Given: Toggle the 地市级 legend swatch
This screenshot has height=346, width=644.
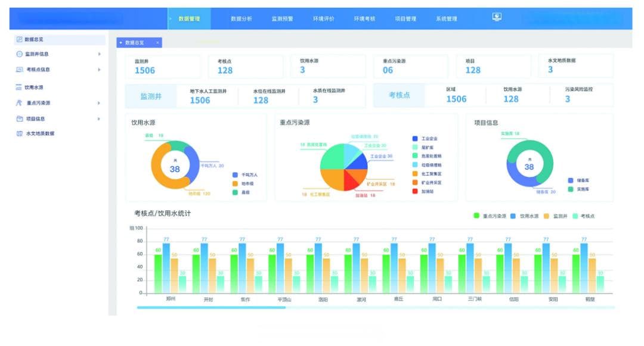Looking at the screenshot, I should (x=236, y=183).
